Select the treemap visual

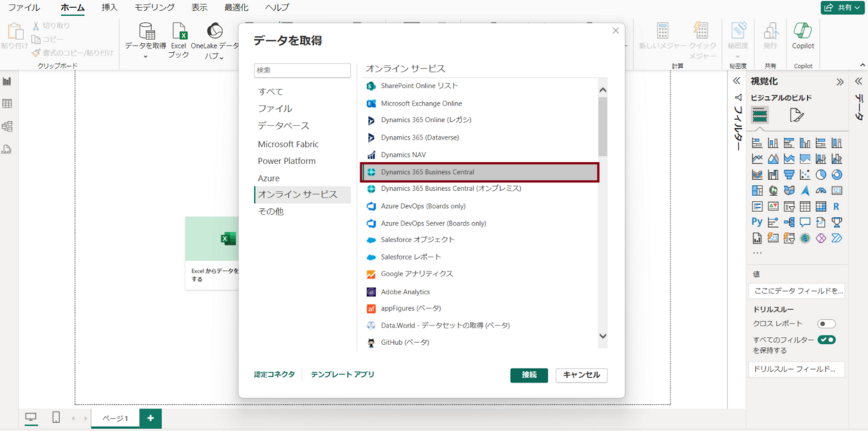coord(757,191)
